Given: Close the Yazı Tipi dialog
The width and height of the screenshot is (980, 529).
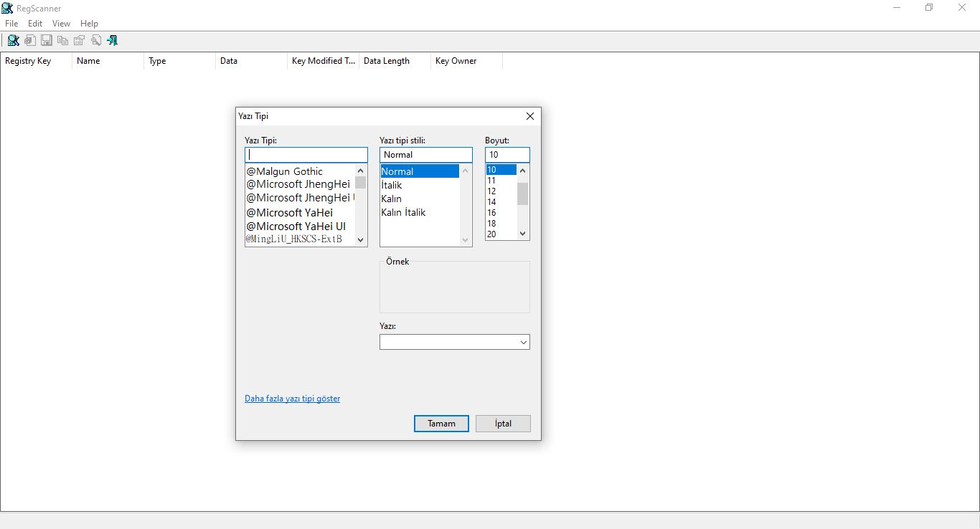Looking at the screenshot, I should point(530,116).
